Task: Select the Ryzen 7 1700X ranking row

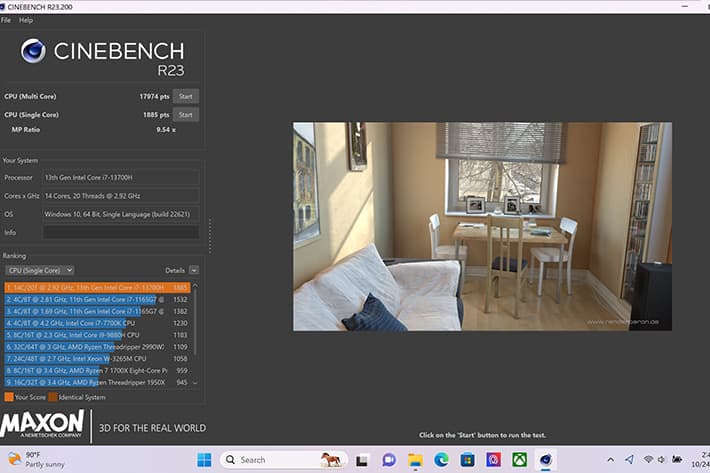Action: tap(97, 370)
